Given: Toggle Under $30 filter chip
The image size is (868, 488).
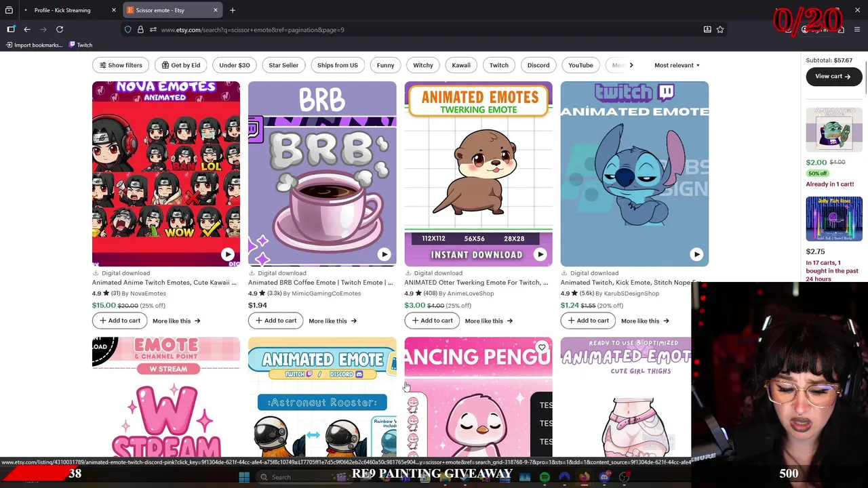Looking at the screenshot, I should coord(235,65).
